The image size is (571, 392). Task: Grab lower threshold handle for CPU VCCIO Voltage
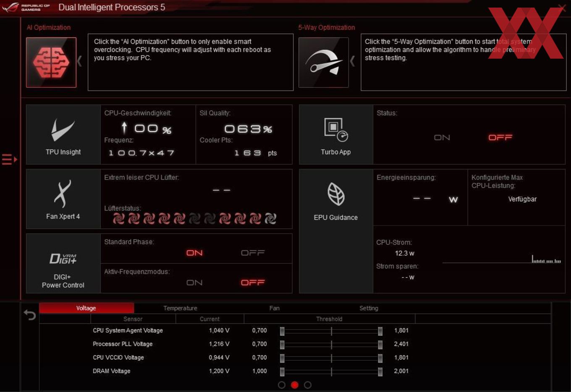pos(282,358)
